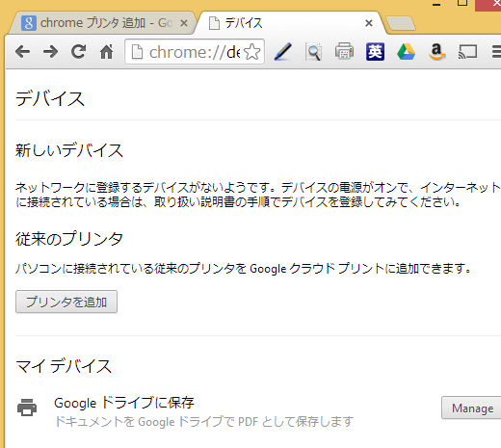
Task: Click the printer extension icon in toolbar
Action: pos(344,51)
